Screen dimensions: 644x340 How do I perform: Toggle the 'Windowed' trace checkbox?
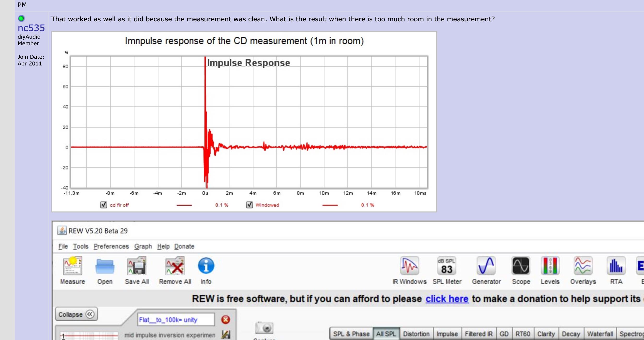[250, 205]
